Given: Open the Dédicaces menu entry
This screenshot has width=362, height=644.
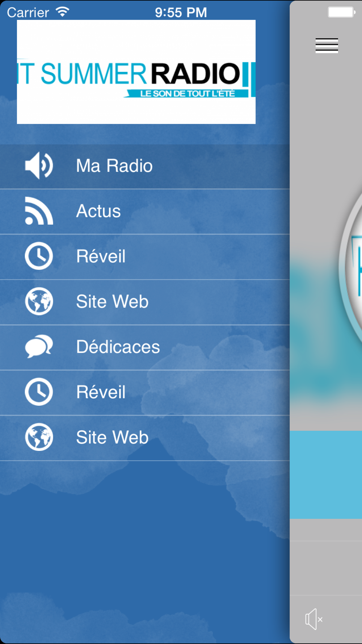Looking at the screenshot, I should pos(145,347).
